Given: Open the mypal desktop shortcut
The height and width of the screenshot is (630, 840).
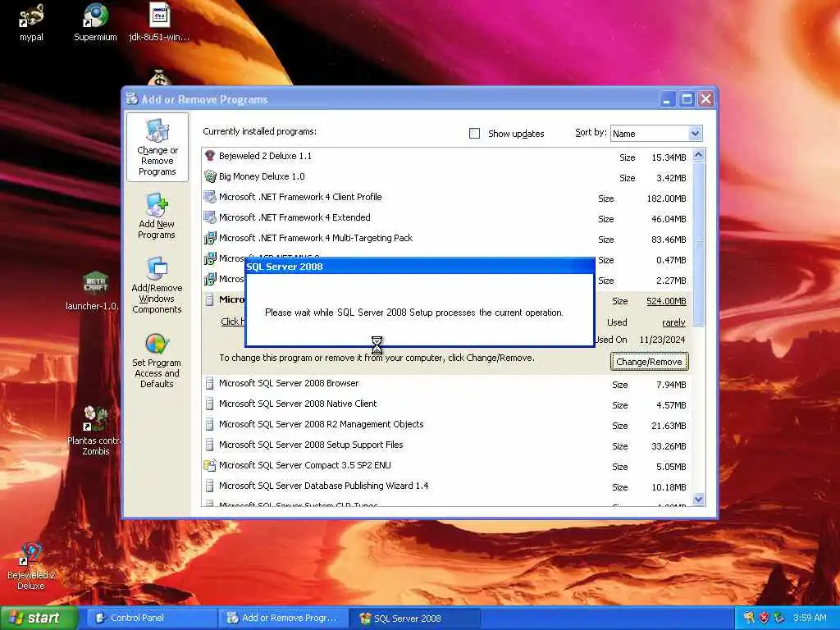Looking at the screenshot, I should click(31, 21).
